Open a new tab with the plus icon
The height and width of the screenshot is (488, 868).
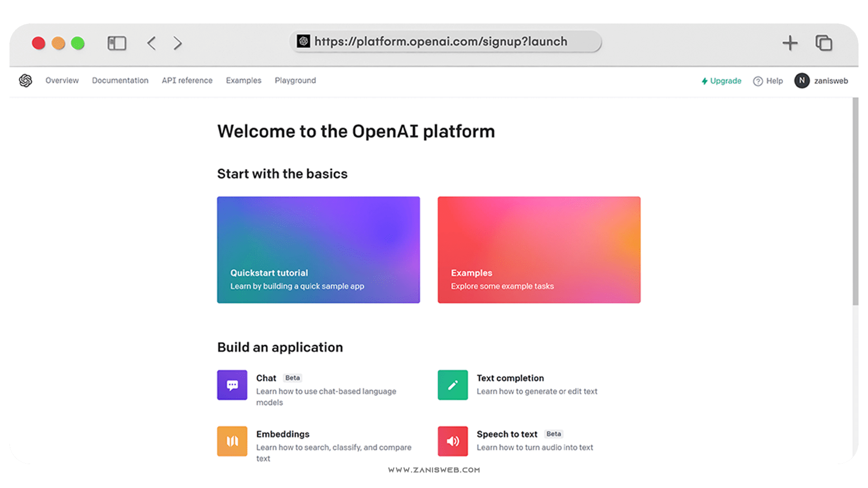[x=790, y=43]
